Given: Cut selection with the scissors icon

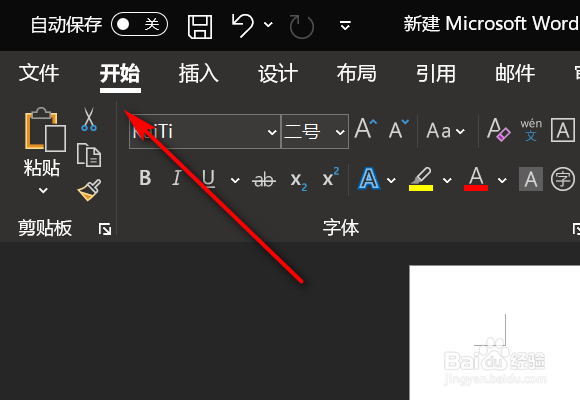Looking at the screenshot, I should (x=89, y=119).
